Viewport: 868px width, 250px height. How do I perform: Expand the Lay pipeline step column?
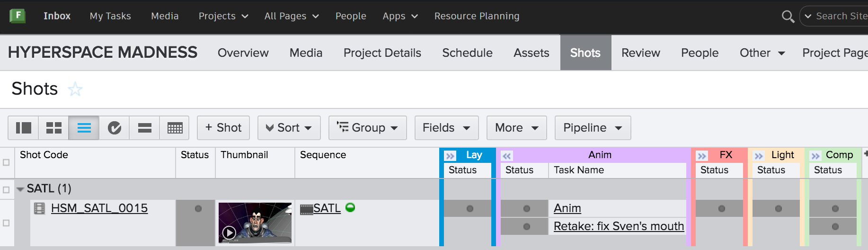click(x=450, y=156)
